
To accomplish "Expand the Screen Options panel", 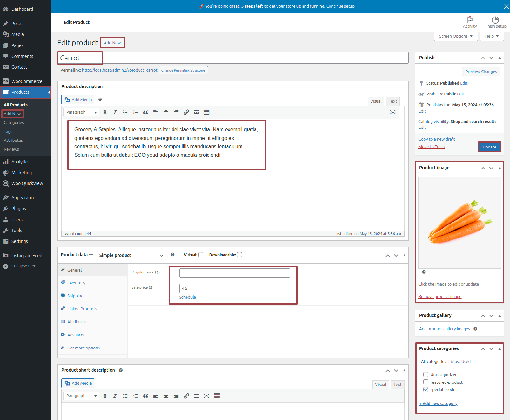I will click(456, 36).
